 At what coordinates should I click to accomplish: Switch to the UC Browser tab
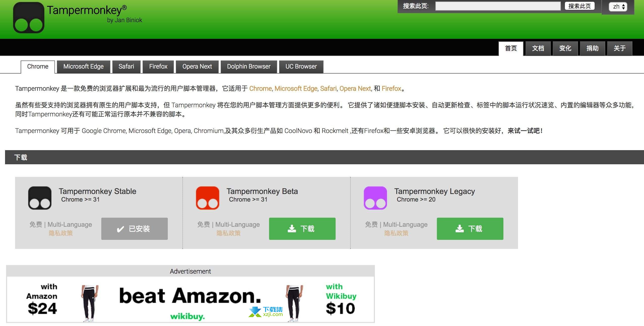click(301, 67)
